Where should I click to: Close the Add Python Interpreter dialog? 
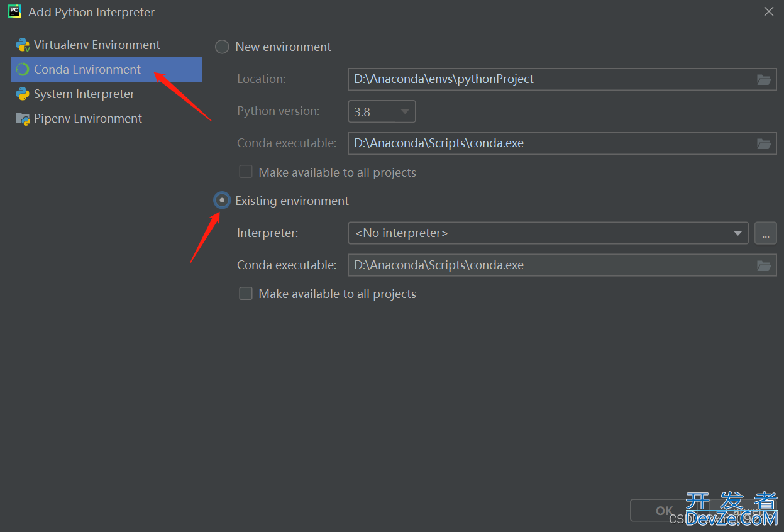pyautogui.click(x=769, y=11)
